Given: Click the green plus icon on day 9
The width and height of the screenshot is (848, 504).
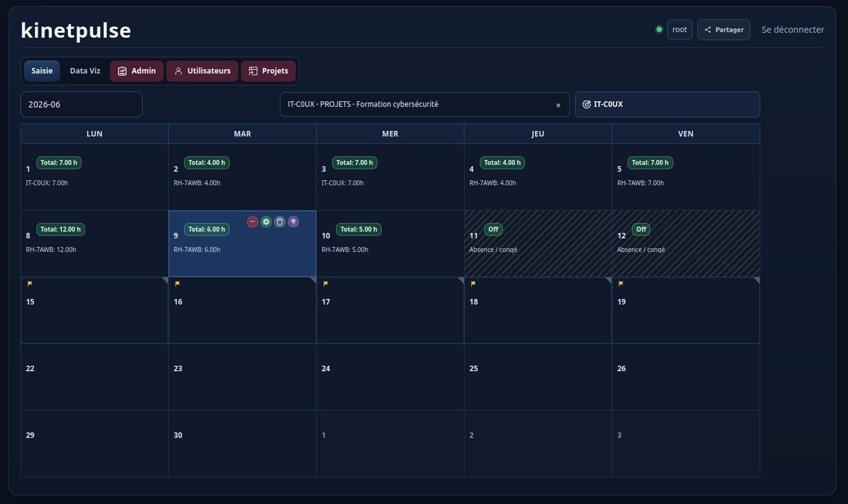Looking at the screenshot, I should pos(266,222).
